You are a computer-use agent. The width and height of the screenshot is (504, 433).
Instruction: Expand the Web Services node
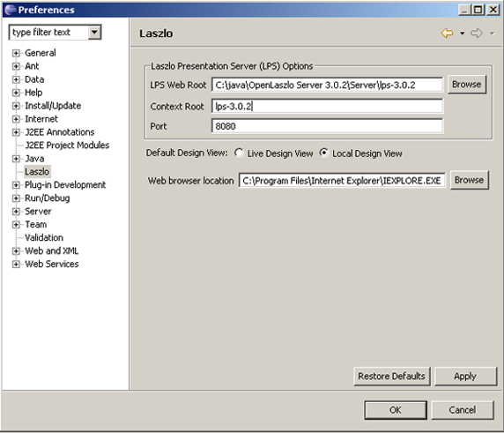pos(16,264)
